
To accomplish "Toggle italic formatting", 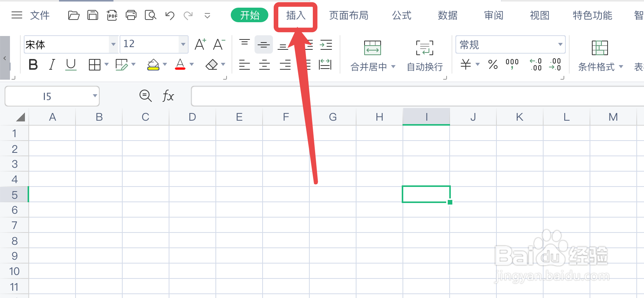I will pyautogui.click(x=52, y=65).
